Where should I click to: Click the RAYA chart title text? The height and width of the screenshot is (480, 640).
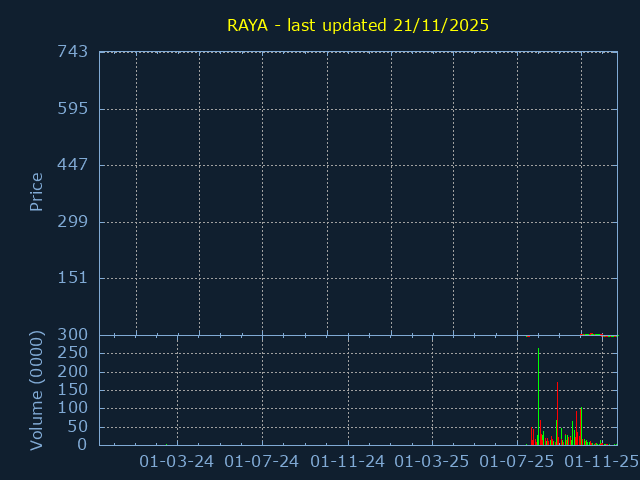[x=358, y=25]
